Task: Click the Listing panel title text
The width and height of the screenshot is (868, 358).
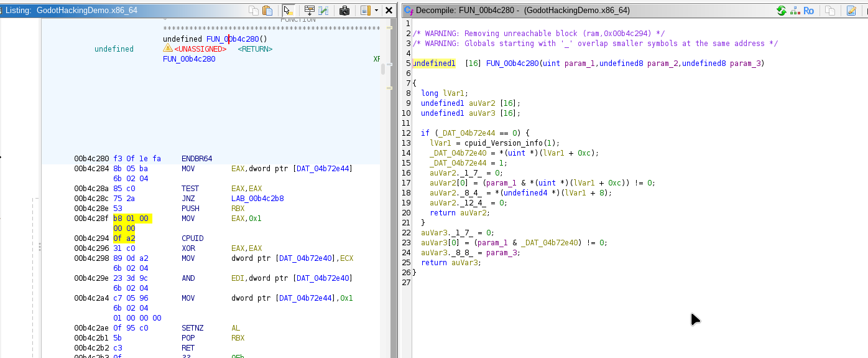Action: (x=72, y=11)
